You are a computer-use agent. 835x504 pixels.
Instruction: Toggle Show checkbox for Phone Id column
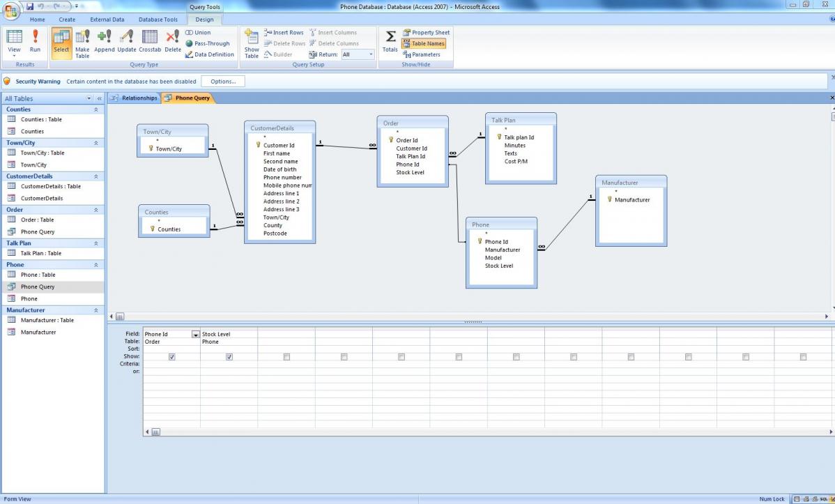pyautogui.click(x=172, y=357)
